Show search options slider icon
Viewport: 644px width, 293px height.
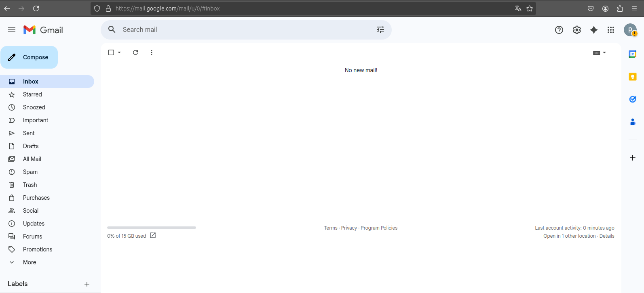coord(380,29)
